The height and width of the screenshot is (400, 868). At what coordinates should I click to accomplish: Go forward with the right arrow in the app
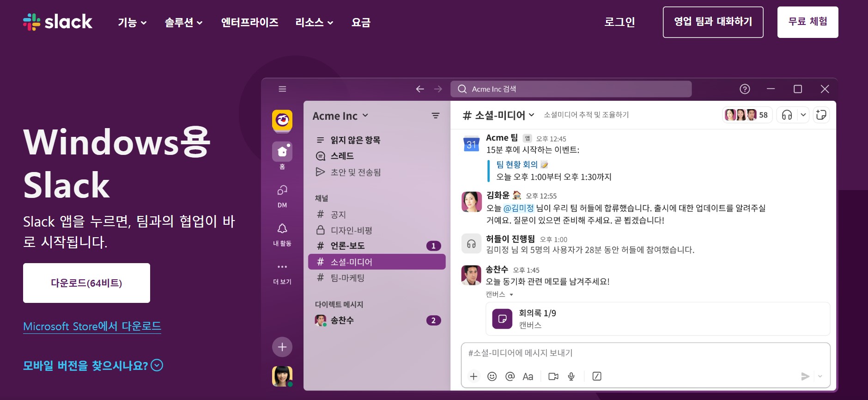tap(438, 89)
